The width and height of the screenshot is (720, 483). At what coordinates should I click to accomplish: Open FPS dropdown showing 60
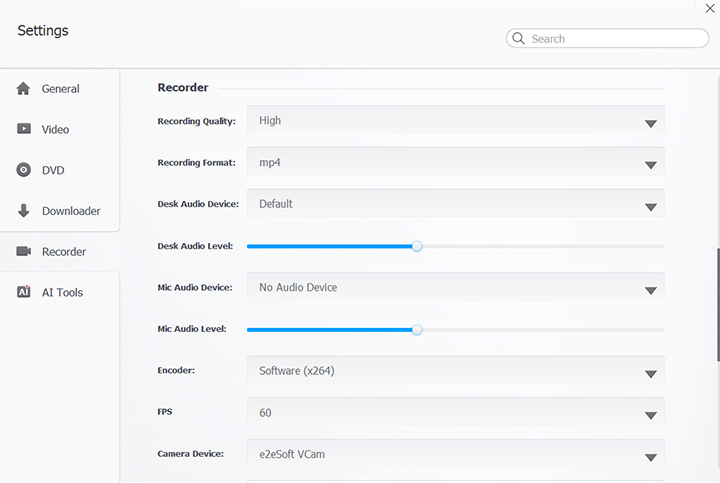[x=456, y=412]
